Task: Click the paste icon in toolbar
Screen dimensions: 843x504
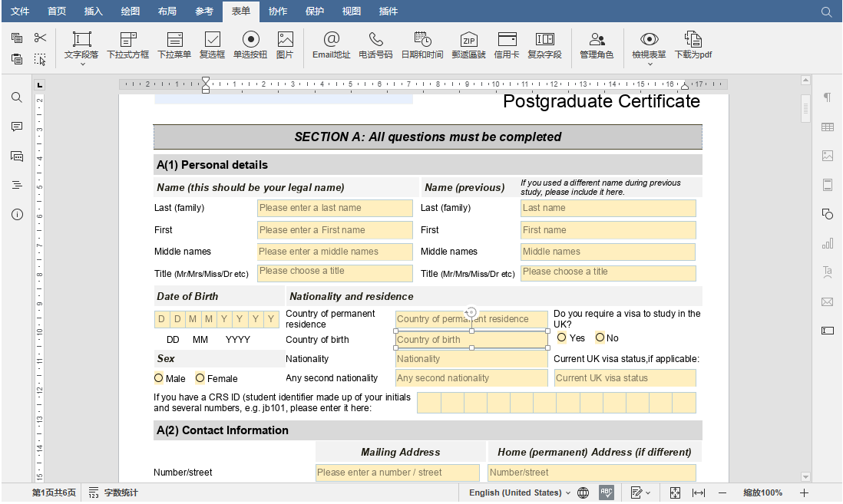Action: 17,58
